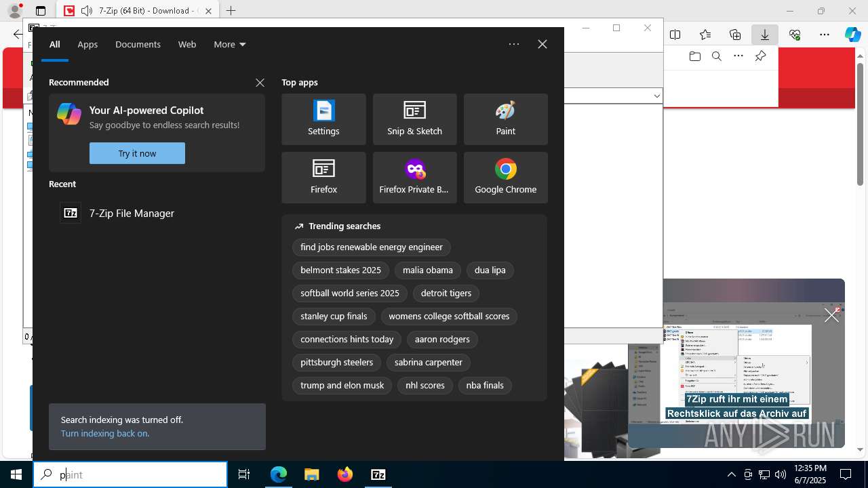Open Edge split screen icon
This screenshot has width=868, height=488.
675,35
